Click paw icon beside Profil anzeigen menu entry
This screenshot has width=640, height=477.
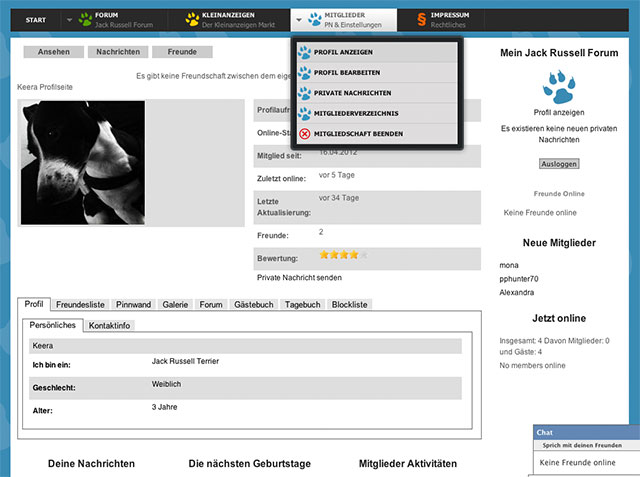pyautogui.click(x=304, y=52)
